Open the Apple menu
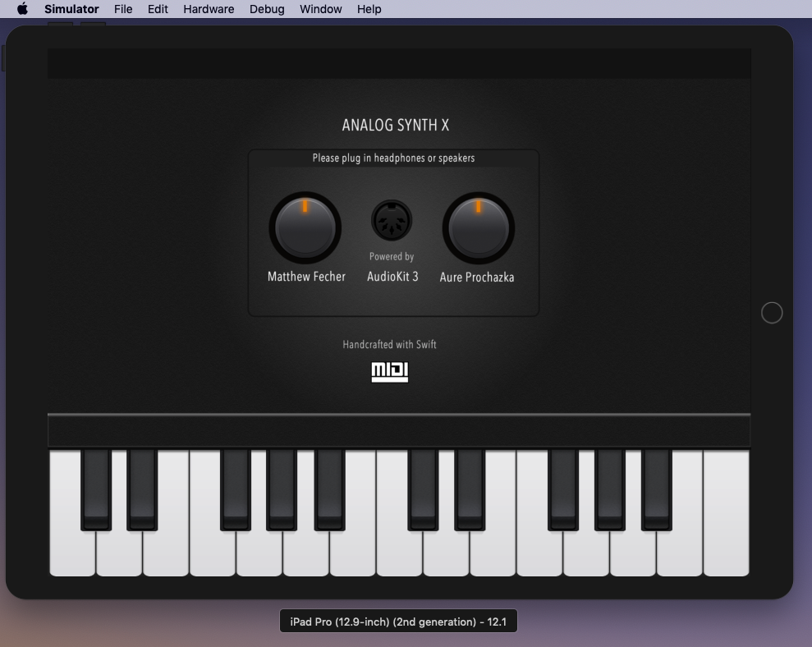This screenshot has width=812, height=647. [22, 9]
